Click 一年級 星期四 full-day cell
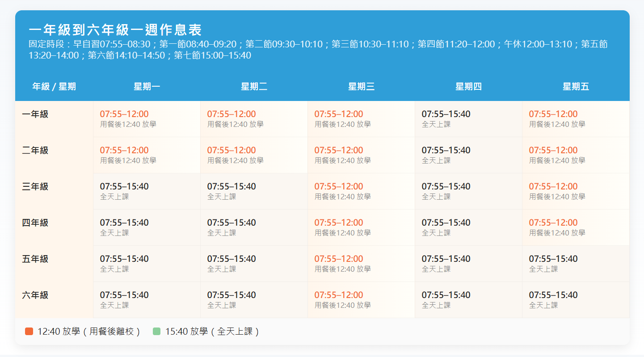 [x=468, y=119]
